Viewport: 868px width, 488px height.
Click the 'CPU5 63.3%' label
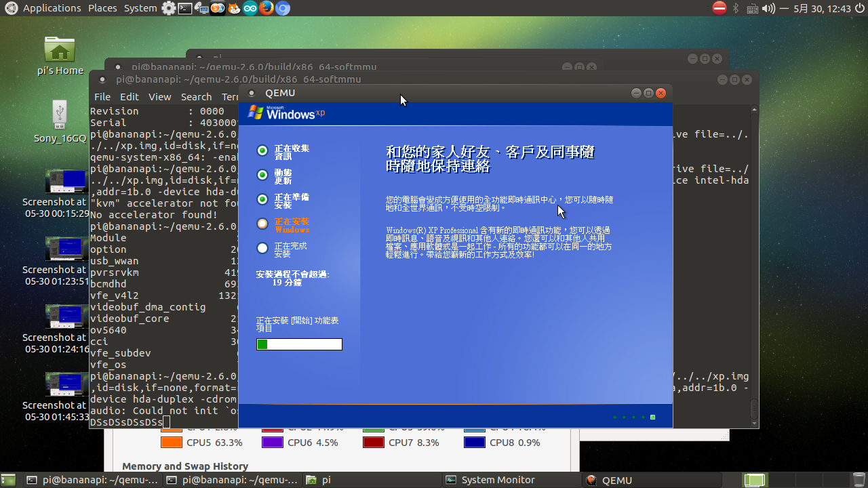pos(214,443)
